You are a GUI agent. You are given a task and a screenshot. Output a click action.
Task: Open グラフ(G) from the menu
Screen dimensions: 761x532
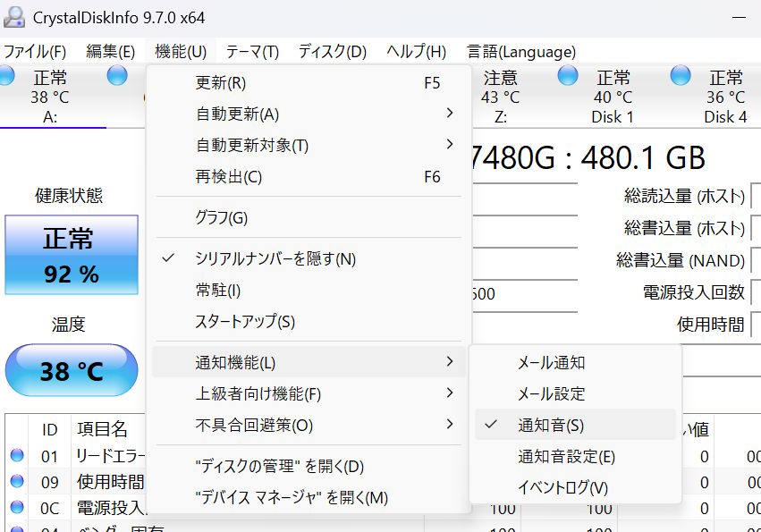click(309, 217)
